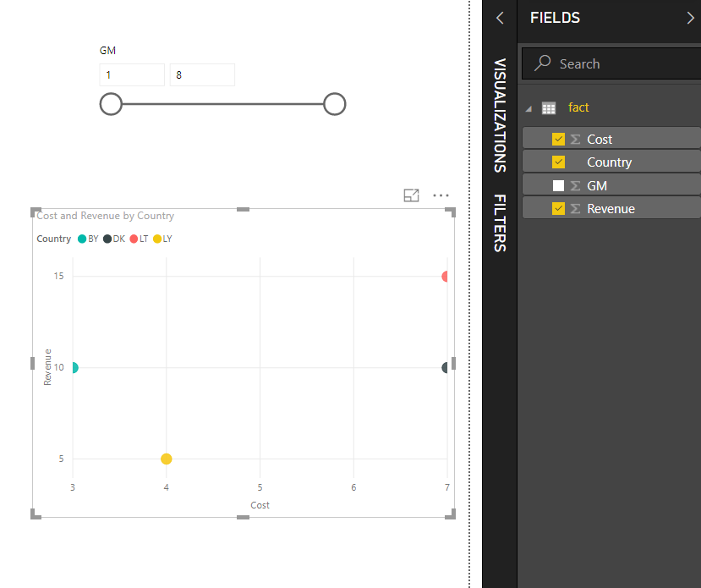Click the Search box in Fields pane
This screenshot has height=588, width=701.
611,63
